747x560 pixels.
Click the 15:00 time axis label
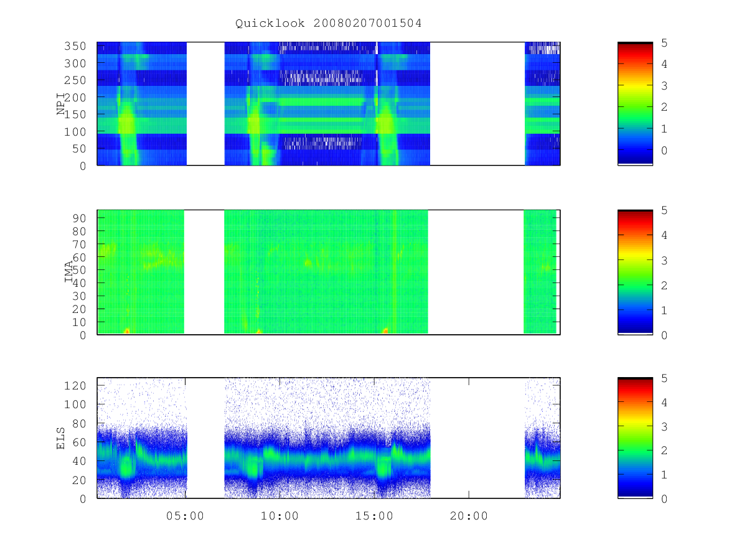pyautogui.click(x=374, y=516)
